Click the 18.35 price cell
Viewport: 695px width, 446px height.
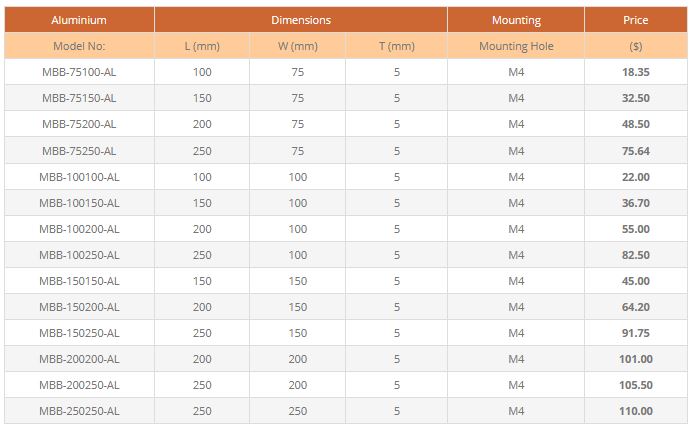pos(635,72)
